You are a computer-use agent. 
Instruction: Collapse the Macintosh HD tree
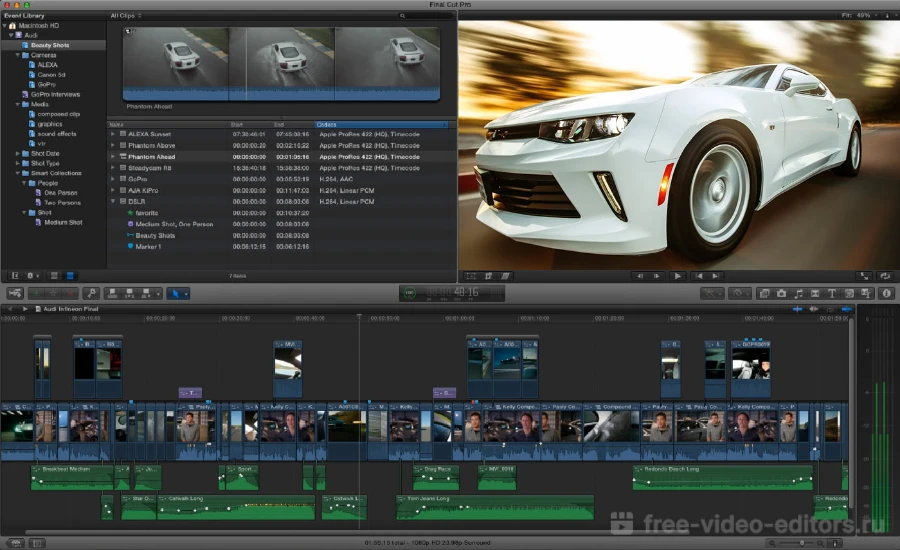coord(5,26)
